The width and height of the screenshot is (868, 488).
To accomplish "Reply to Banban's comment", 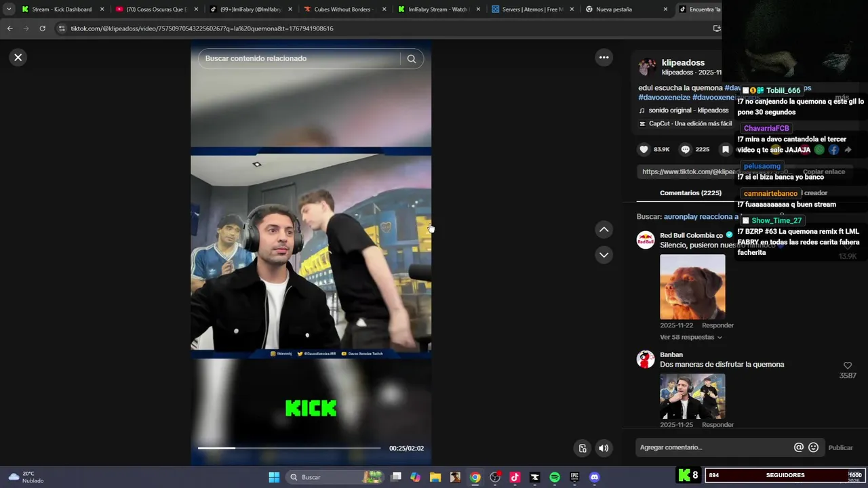I will pos(717,425).
